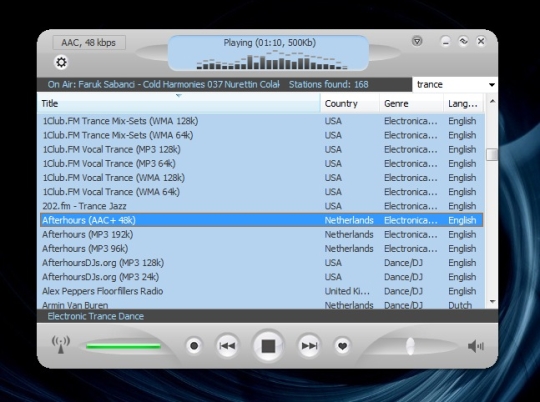Select Afterhours (MP3 192k) station

click(262, 234)
